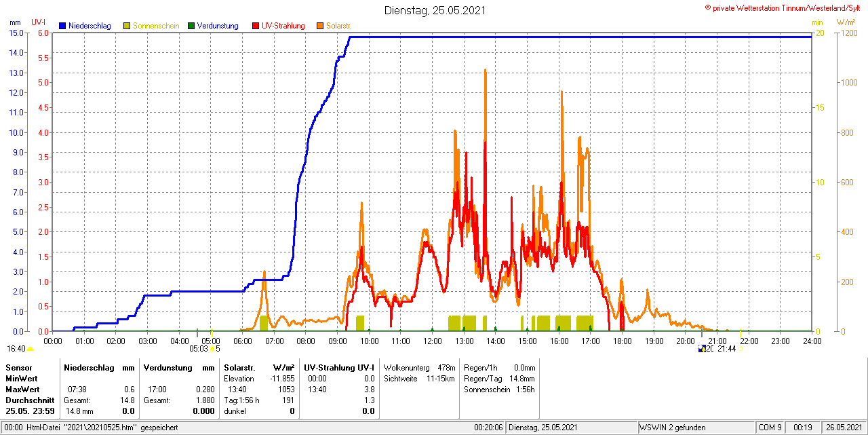Click the 18:00 x-axis time label
868x435 pixels.
622,341
